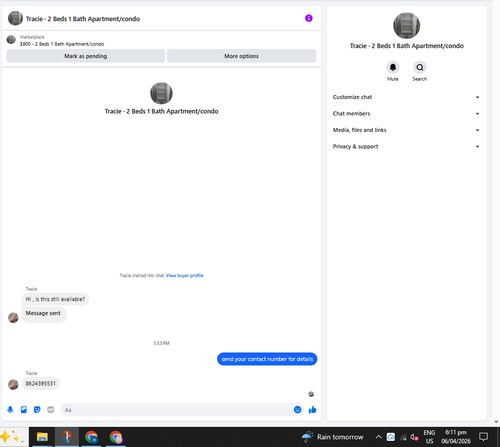
Task: Open the View buyer profile link
Action: click(185, 275)
